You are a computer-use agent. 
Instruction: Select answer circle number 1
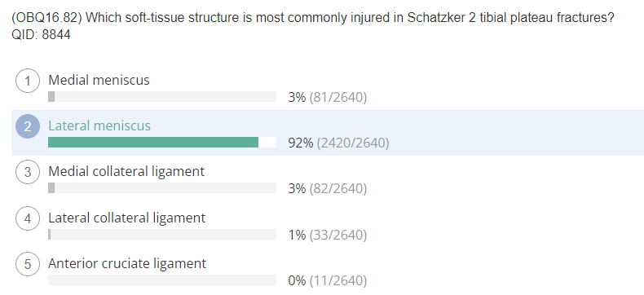tap(28, 81)
